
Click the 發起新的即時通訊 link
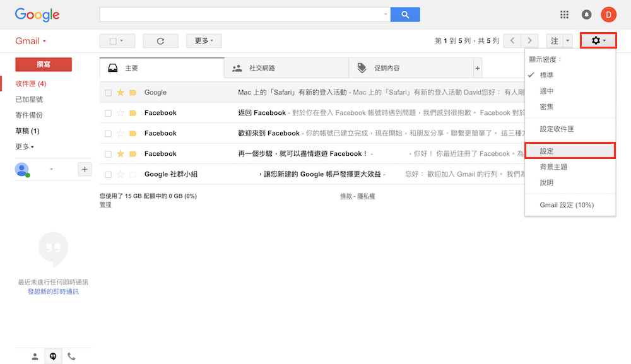53,291
